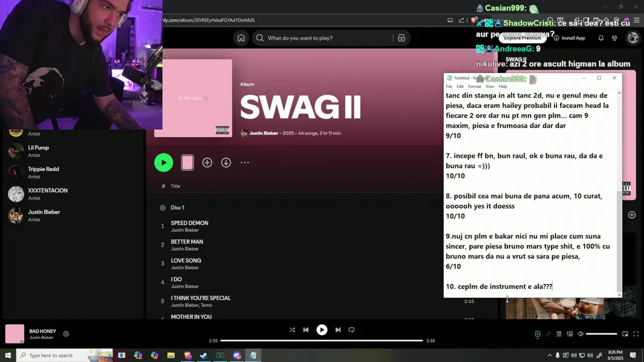Enter full screen player mode
Image resolution: width=644 pixels, height=362 pixels.
coord(636,334)
